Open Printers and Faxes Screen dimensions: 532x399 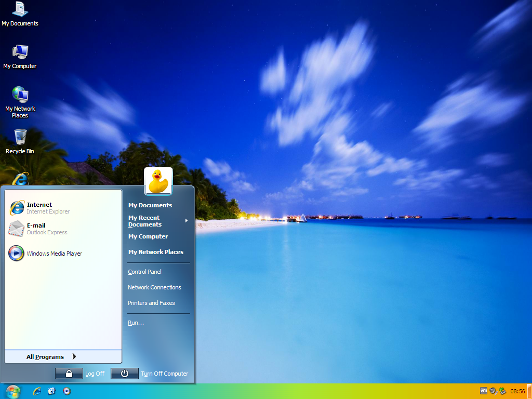[x=151, y=303]
